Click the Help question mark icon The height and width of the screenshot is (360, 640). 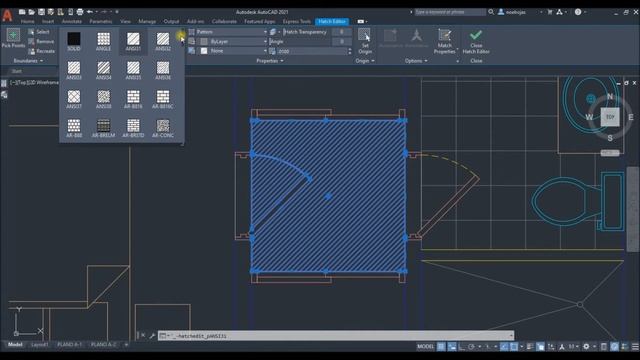click(578, 12)
